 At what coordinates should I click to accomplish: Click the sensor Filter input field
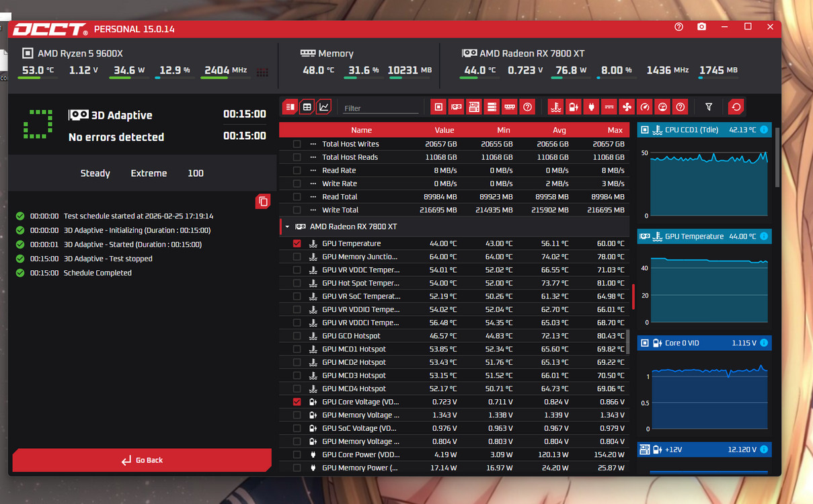tap(381, 108)
